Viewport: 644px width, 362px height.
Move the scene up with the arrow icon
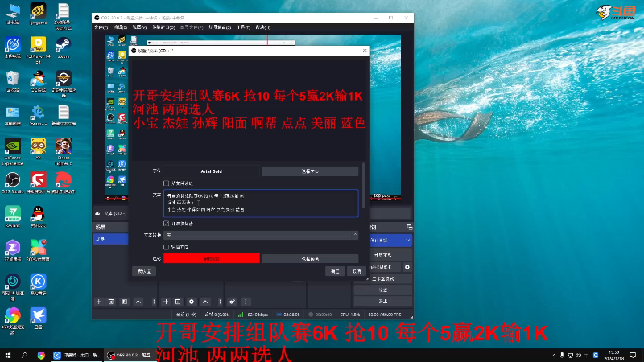pyautogui.click(x=138, y=302)
